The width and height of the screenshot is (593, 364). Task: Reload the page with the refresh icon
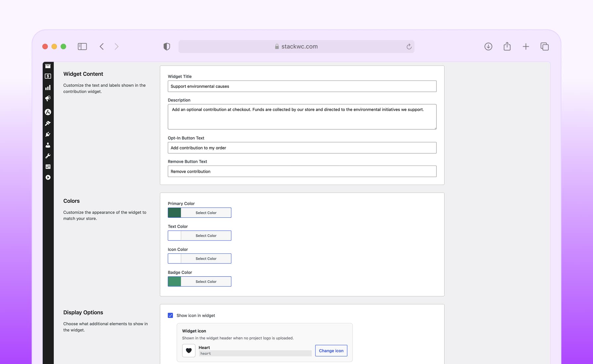tap(409, 47)
